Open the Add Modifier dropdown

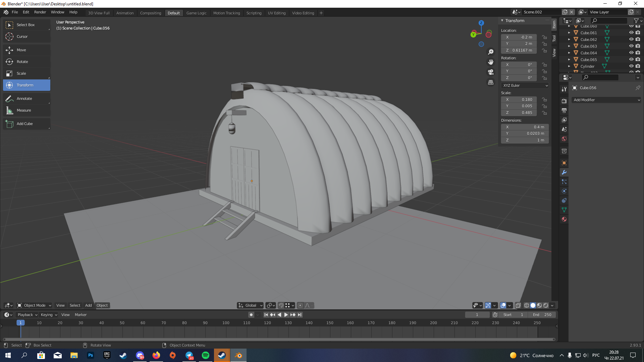(x=606, y=100)
